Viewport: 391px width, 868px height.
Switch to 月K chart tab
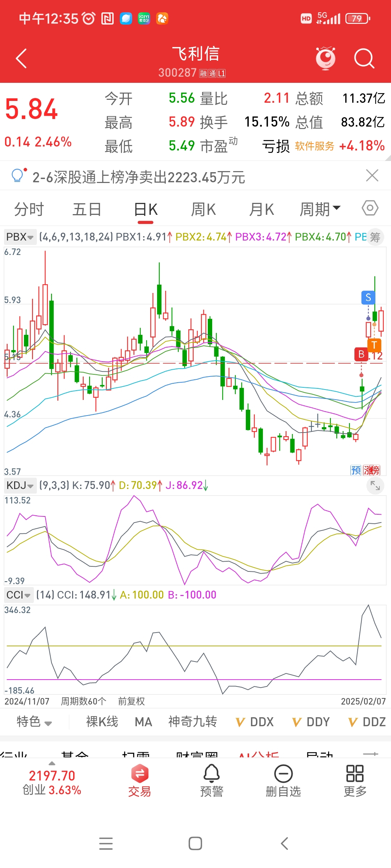pyautogui.click(x=261, y=209)
